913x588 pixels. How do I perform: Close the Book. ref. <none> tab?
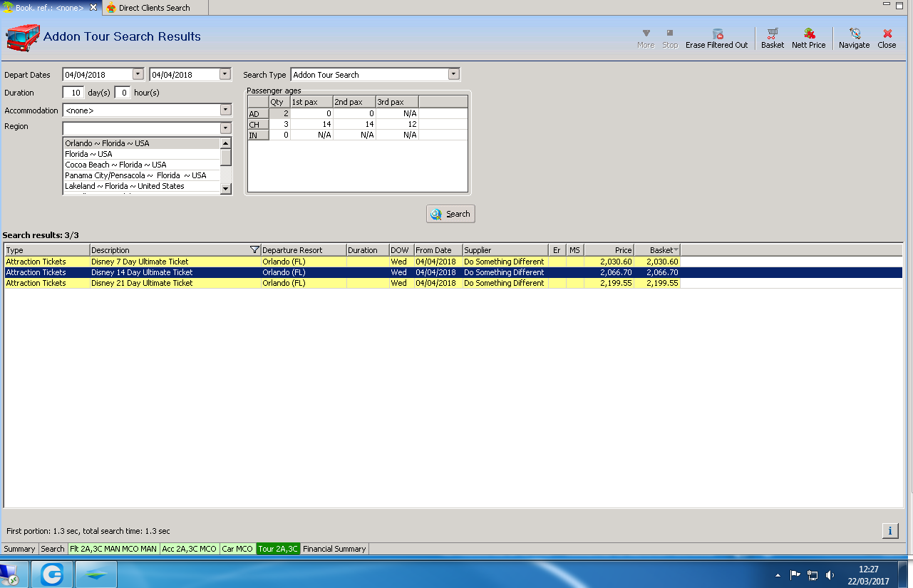pos(93,7)
